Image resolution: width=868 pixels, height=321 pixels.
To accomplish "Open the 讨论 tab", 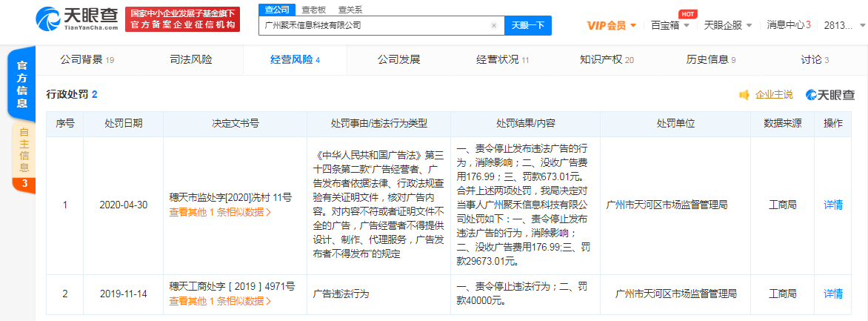I will coord(815,60).
